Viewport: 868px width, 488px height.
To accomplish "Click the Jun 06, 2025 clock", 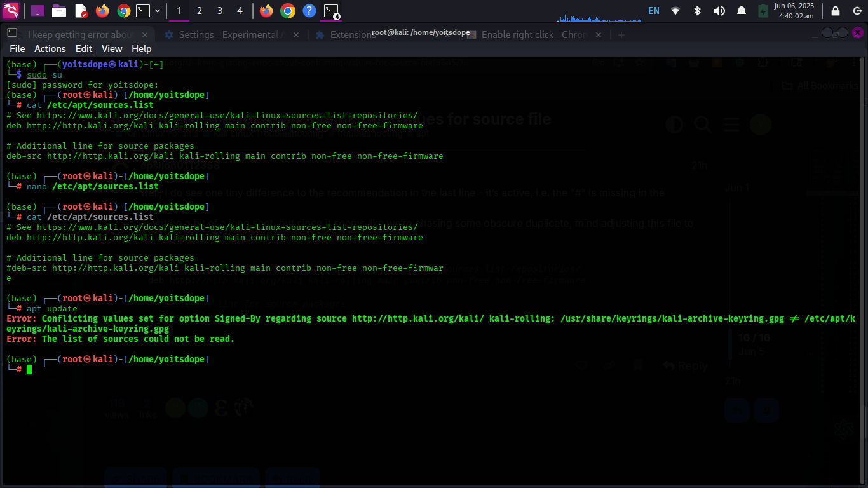I will [794, 10].
